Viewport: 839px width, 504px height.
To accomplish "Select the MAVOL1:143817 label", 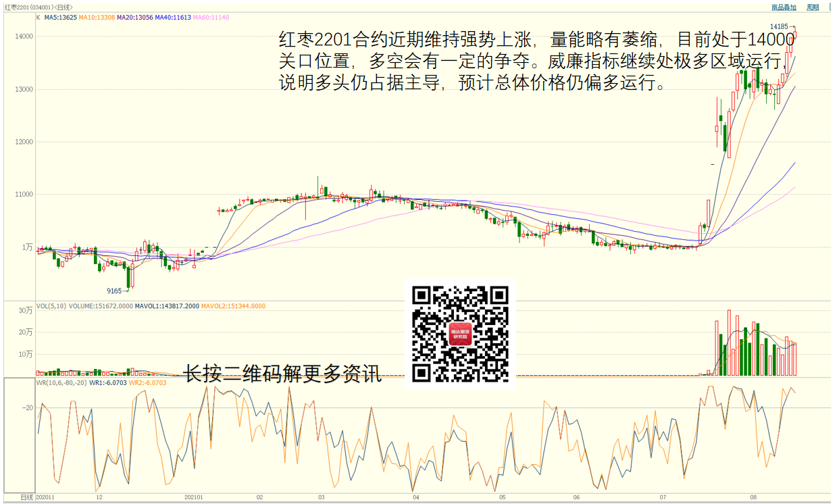I will tap(166, 306).
